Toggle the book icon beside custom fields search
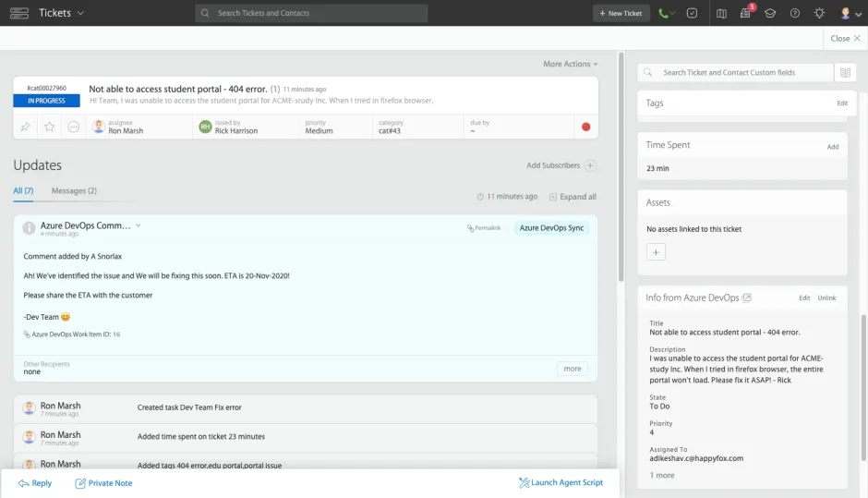This screenshot has height=498, width=868. click(844, 72)
